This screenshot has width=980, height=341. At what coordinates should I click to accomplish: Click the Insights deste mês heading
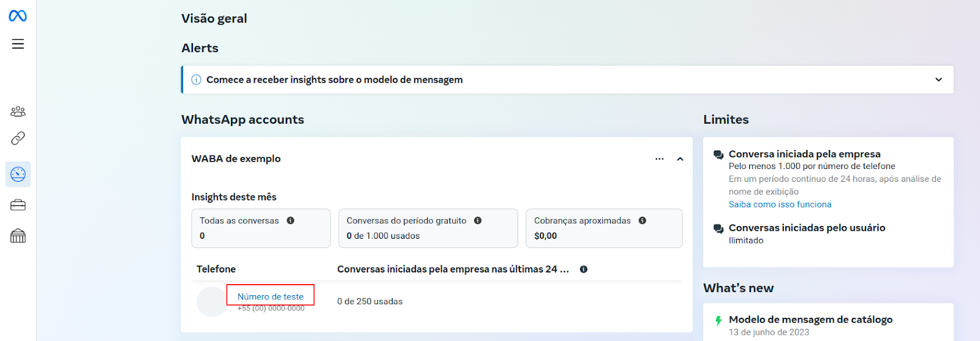tap(234, 197)
